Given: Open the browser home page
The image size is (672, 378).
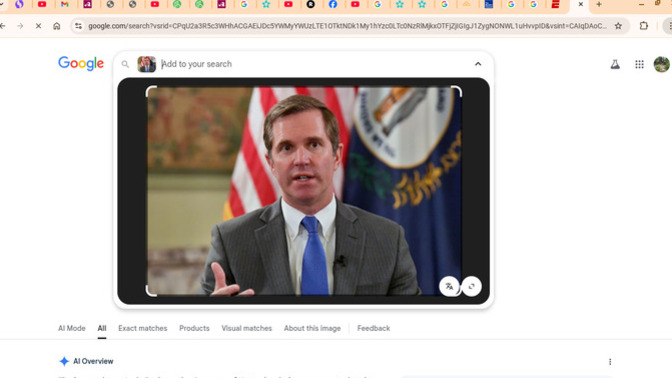Looking at the screenshot, I should [x=57, y=26].
